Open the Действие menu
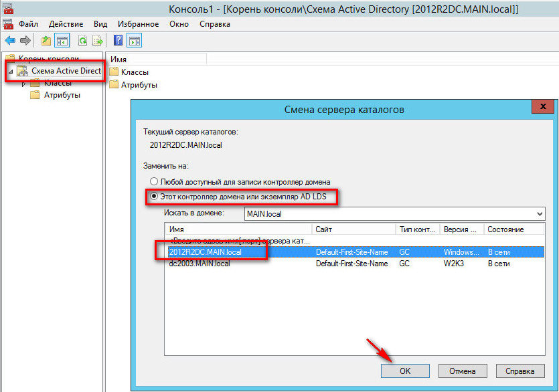This screenshot has height=392, width=559. [x=66, y=24]
